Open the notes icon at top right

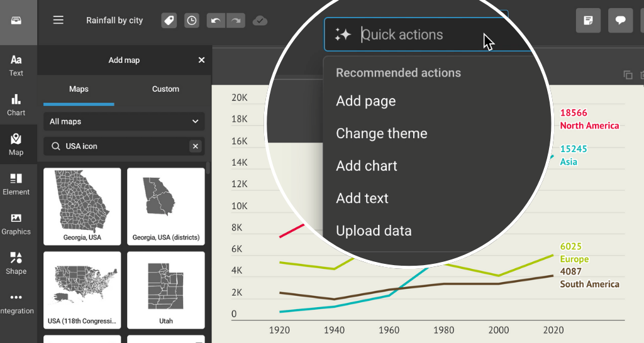click(x=588, y=20)
